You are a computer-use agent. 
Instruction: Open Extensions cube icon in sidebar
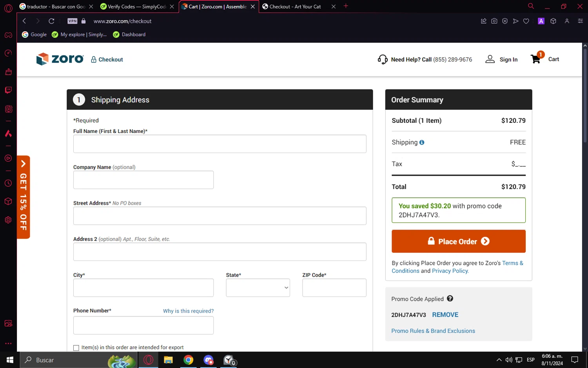pyautogui.click(x=8, y=202)
